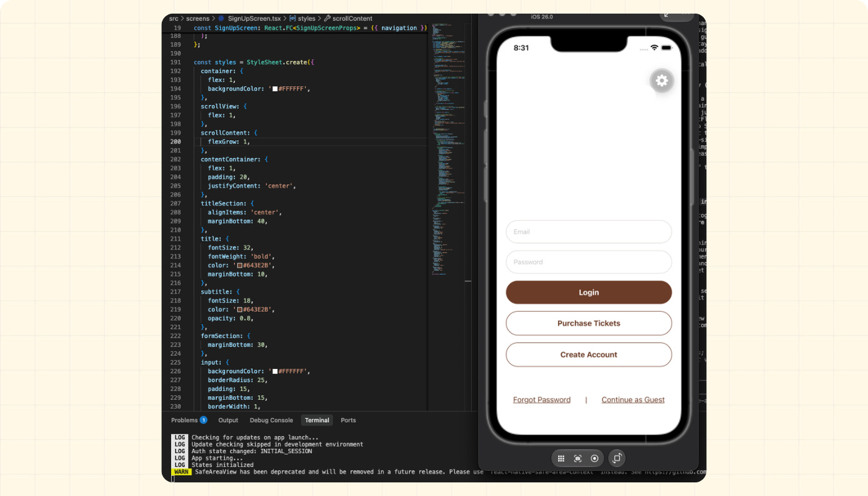Screen dimensions: 868x496
Task: Click the 'justifyContent: 'center',' code line
Action: pyautogui.click(x=252, y=186)
